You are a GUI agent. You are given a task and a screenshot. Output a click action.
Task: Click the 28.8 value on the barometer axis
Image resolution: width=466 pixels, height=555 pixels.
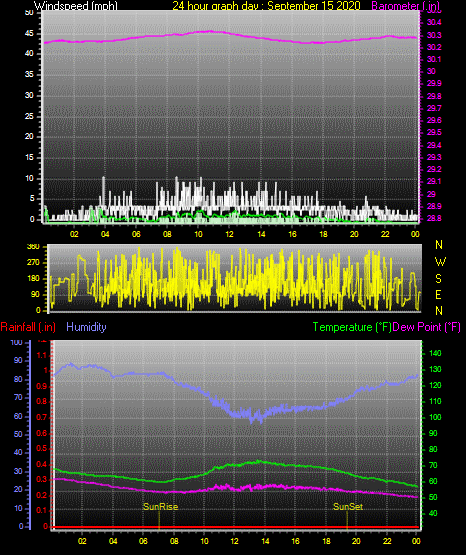(434, 218)
